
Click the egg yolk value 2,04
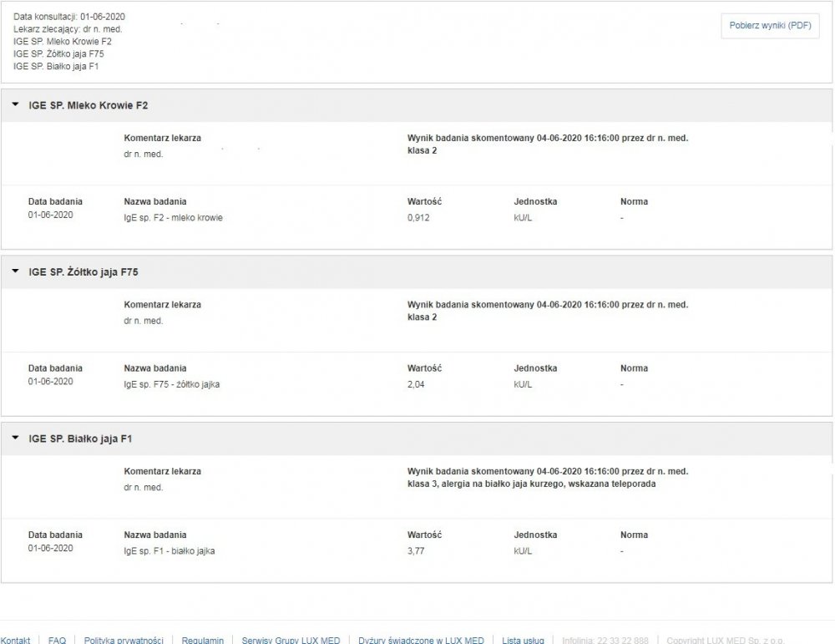click(x=417, y=385)
